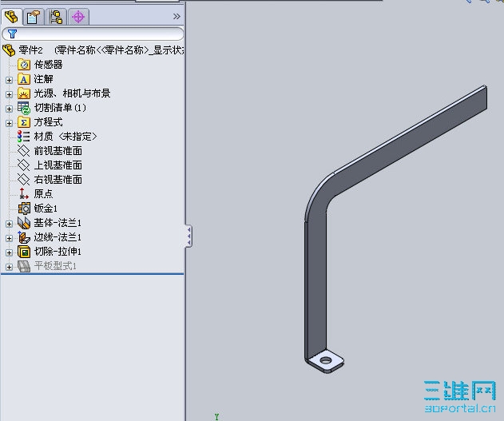This screenshot has height=421, width=504.
Task: Collapse the feature tree panel using the splitter handle
Action: tap(189, 236)
